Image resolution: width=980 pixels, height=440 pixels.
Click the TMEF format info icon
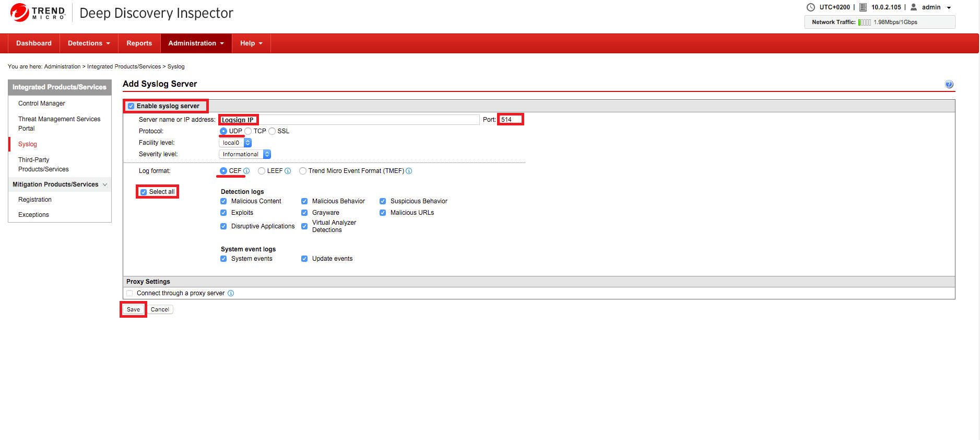(x=409, y=171)
